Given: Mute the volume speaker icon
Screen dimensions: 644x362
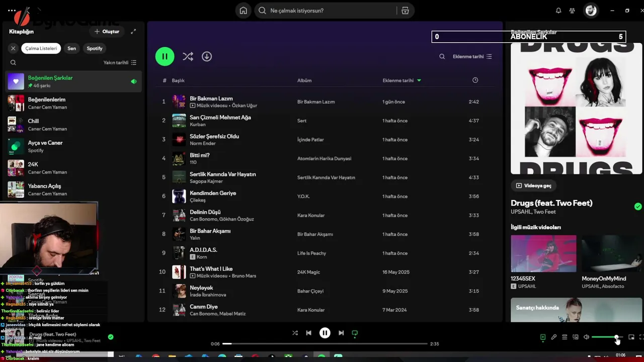Looking at the screenshot, I should [x=586, y=337].
